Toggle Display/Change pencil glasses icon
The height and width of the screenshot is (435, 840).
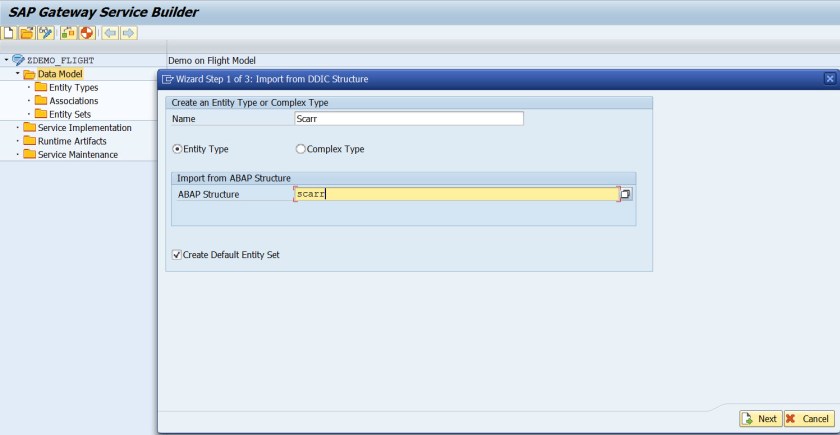(46, 33)
